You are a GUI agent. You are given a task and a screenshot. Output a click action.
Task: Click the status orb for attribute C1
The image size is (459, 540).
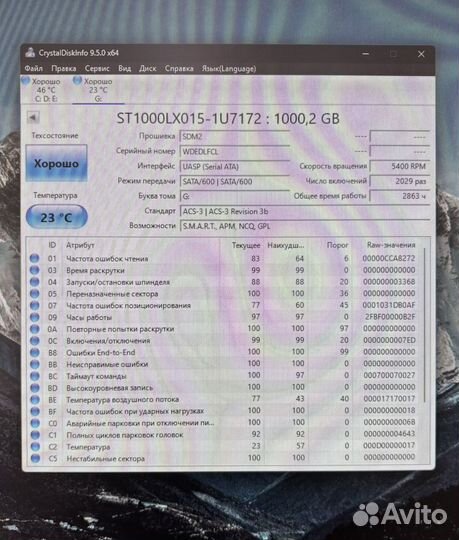pos(34,435)
